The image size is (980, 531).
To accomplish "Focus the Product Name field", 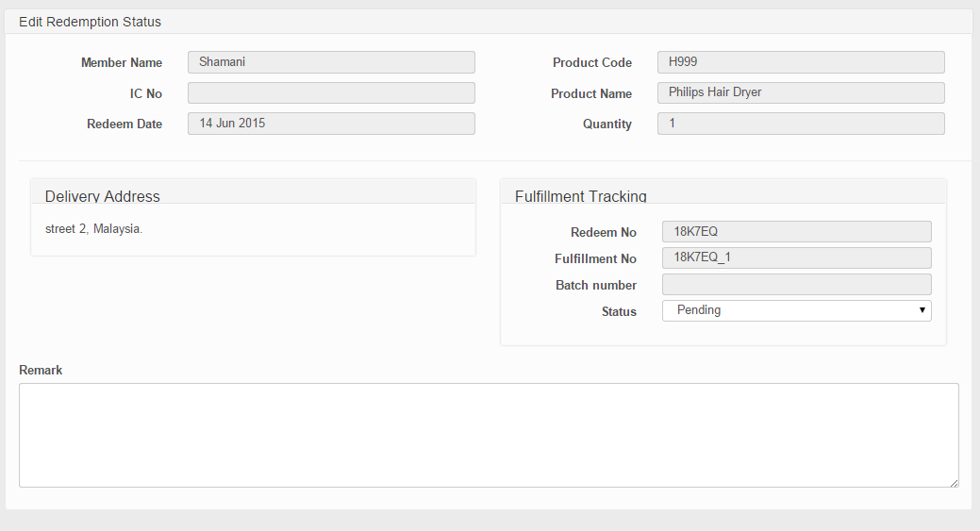I will (x=801, y=92).
